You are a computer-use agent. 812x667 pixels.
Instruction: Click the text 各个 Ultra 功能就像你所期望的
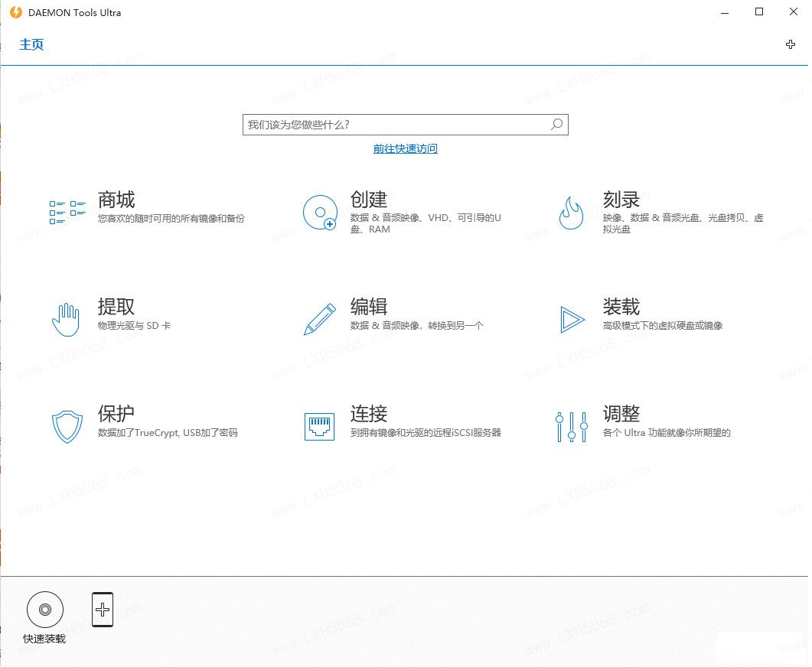tap(667, 433)
